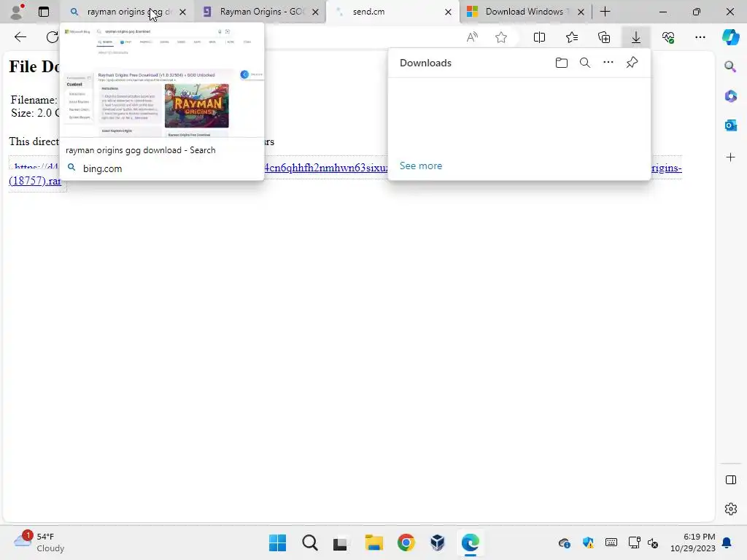Open network and volume tray icons
747x560 pixels.
[643, 542]
